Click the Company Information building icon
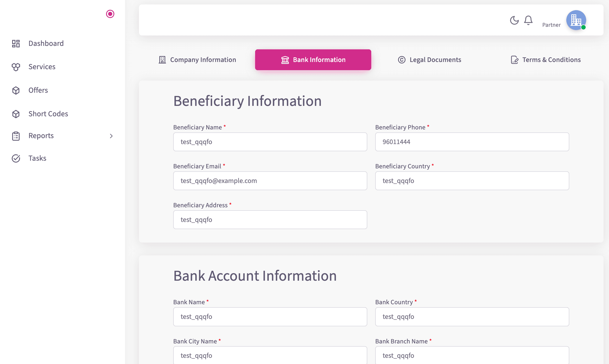609x364 pixels. pos(162,60)
